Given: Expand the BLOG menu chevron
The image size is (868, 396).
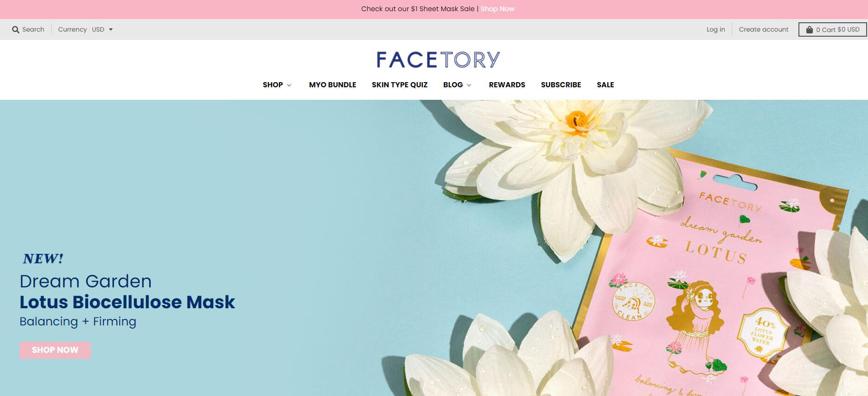Looking at the screenshot, I should click(x=469, y=85).
